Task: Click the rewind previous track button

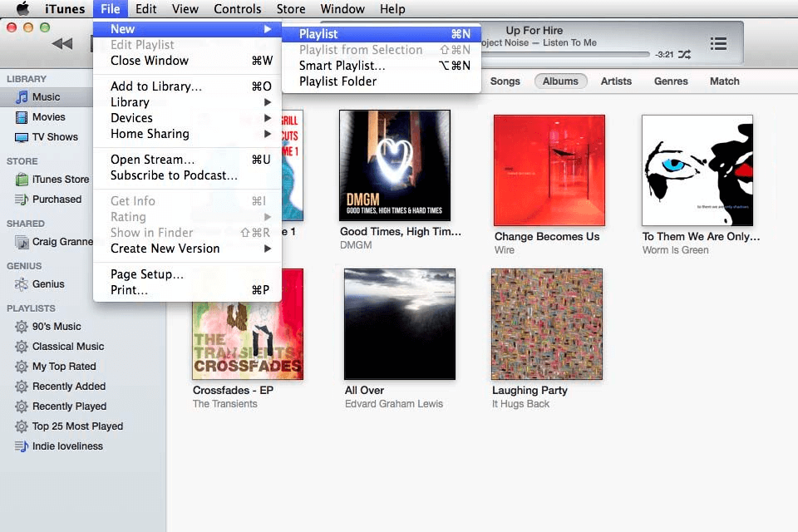Action: tap(62, 44)
